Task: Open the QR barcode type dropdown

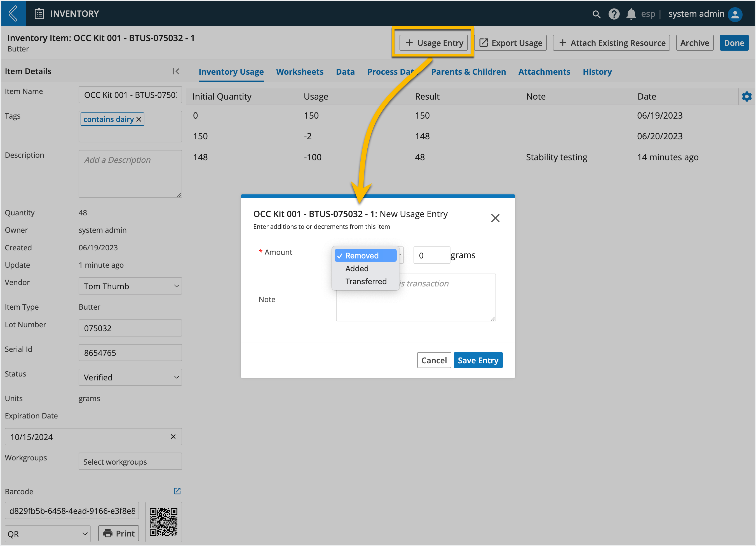Action: pos(48,534)
